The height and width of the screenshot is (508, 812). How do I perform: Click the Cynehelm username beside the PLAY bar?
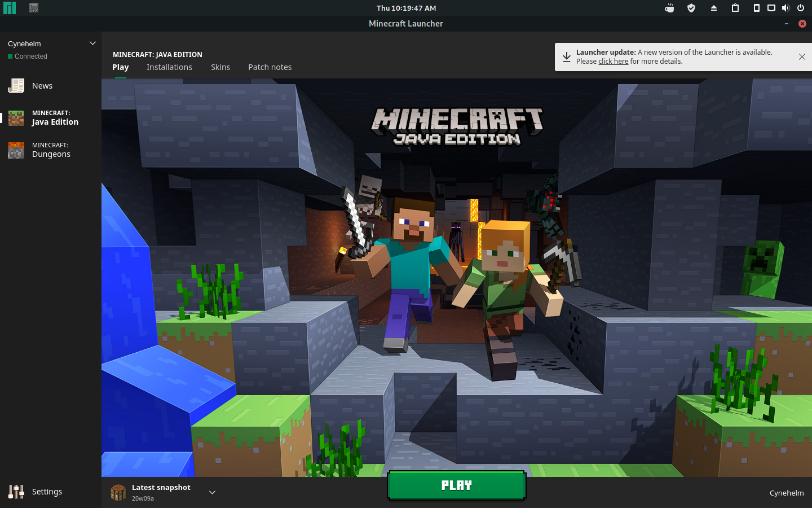[787, 493]
